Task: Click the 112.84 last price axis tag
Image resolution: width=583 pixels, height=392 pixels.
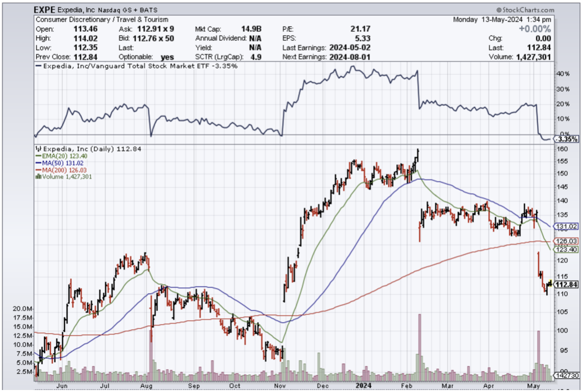Action: (567, 285)
